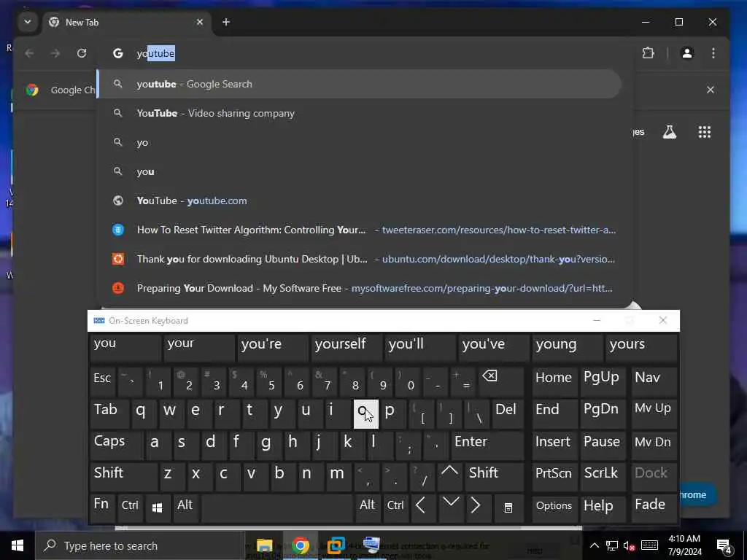Click the up arrow key
747x560 pixels.
(x=449, y=475)
